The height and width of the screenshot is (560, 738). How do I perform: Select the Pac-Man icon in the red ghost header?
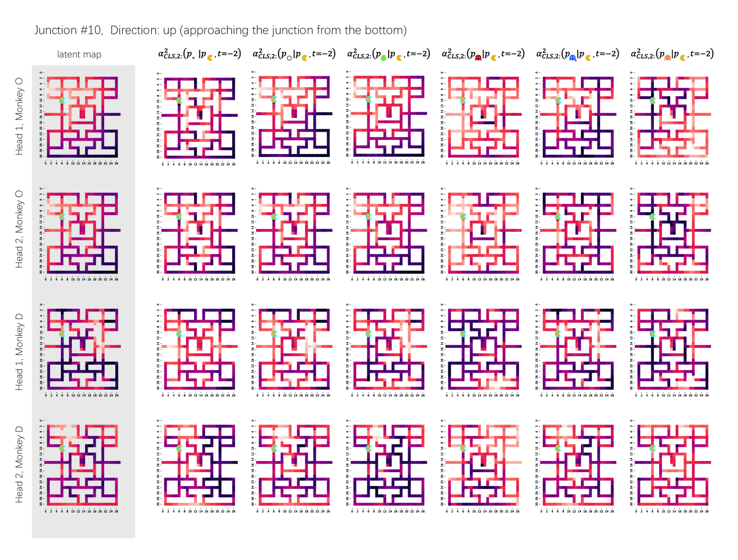[x=494, y=57]
